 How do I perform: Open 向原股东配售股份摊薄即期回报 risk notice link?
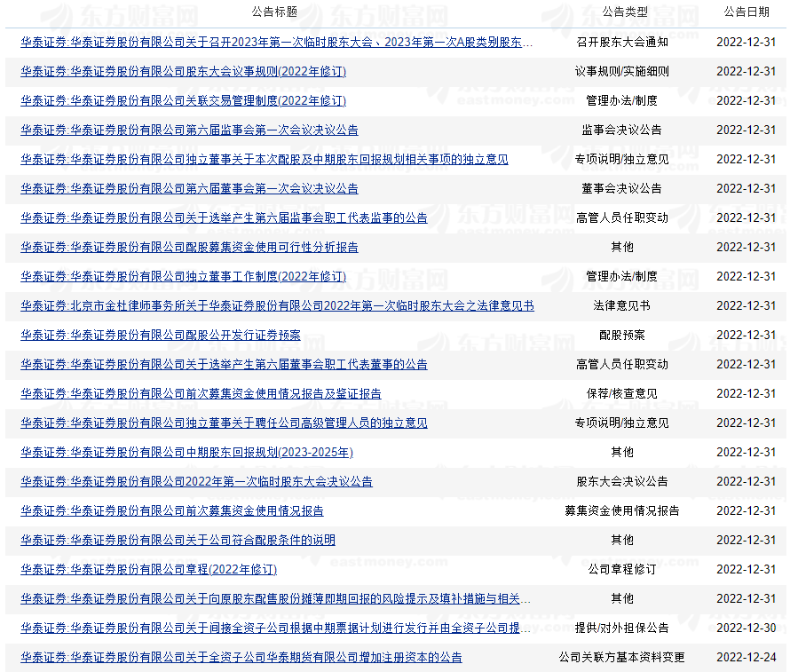tap(275, 598)
